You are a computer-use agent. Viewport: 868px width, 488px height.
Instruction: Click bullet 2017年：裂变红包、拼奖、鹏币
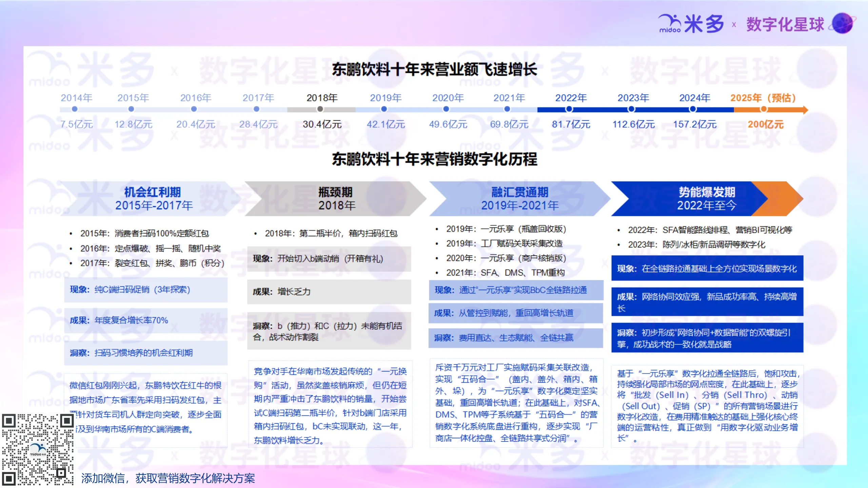click(x=152, y=263)
